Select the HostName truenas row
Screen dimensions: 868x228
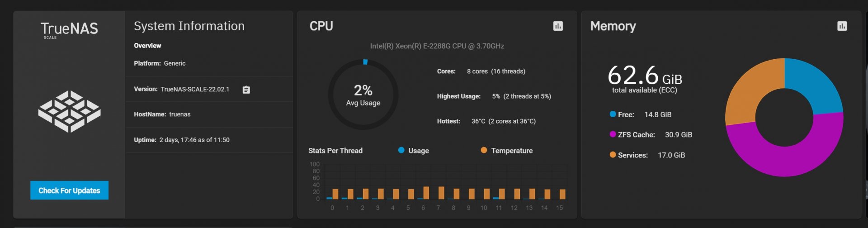(x=209, y=114)
